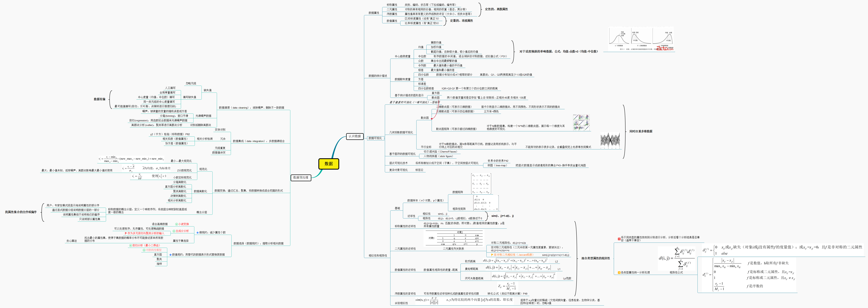Screen dimensions: 868x308
Task: Click the orange number 2 priority marker
Action: coord(619,273)
